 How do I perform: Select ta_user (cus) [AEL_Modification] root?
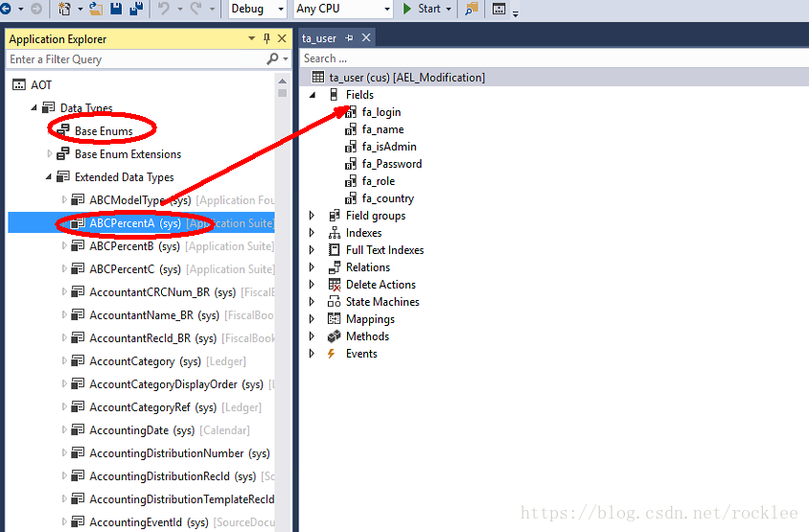click(407, 78)
